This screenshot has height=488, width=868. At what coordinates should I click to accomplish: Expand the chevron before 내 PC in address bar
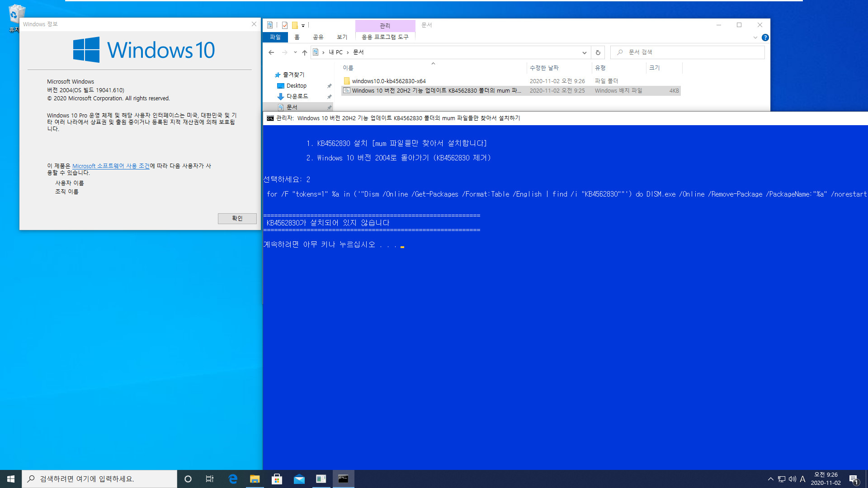[x=323, y=52]
